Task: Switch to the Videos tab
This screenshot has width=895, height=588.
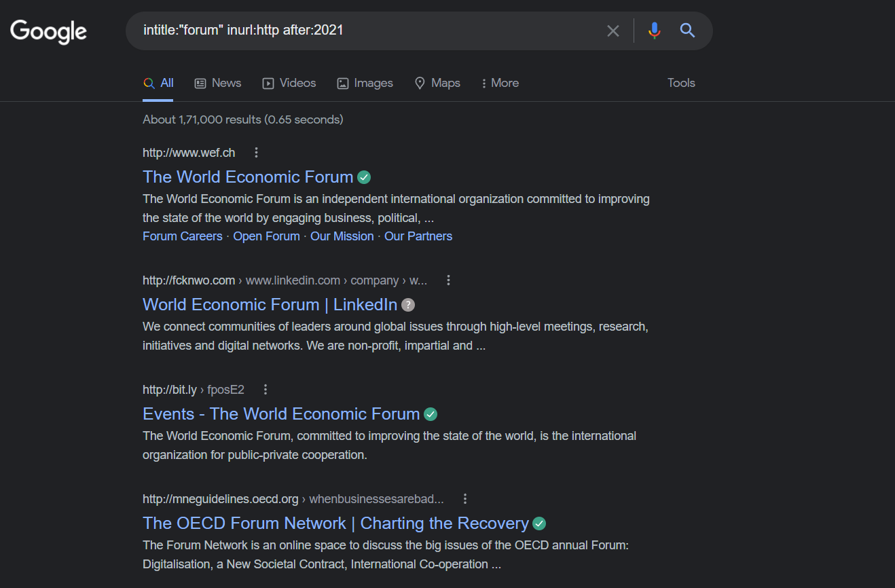Action: click(x=289, y=83)
